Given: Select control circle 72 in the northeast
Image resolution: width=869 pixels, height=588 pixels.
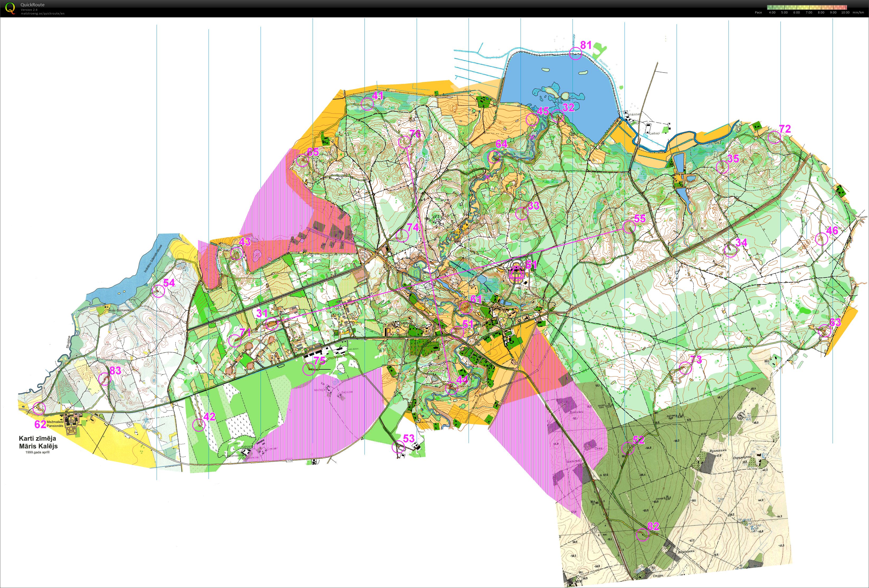Looking at the screenshot, I should pyautogui.click(x=774, y=138).
